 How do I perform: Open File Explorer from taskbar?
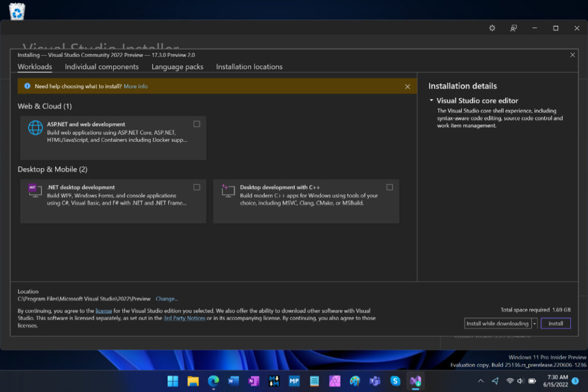click(193, 381)
